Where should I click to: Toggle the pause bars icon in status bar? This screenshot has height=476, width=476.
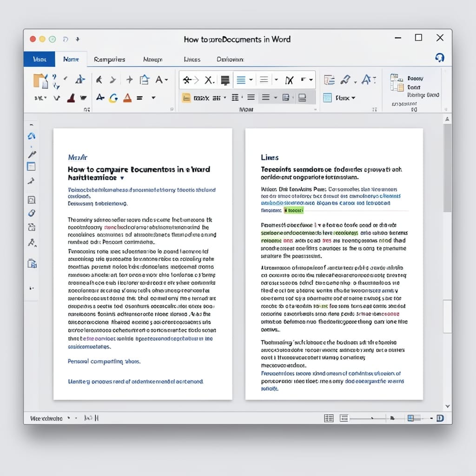click(x=97, y=418)
